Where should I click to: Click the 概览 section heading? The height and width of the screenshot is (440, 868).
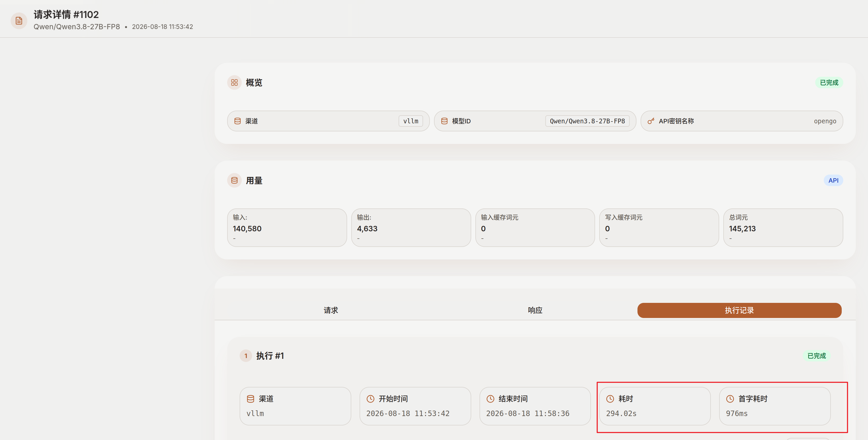coord(254,82)
